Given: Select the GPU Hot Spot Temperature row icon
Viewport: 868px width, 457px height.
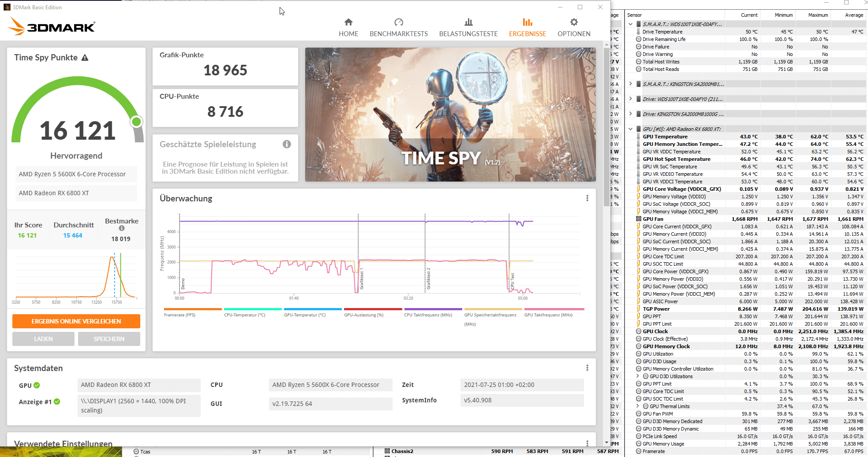Looking at the screenshot, I should pyautogui.click(x=638, y=159).
